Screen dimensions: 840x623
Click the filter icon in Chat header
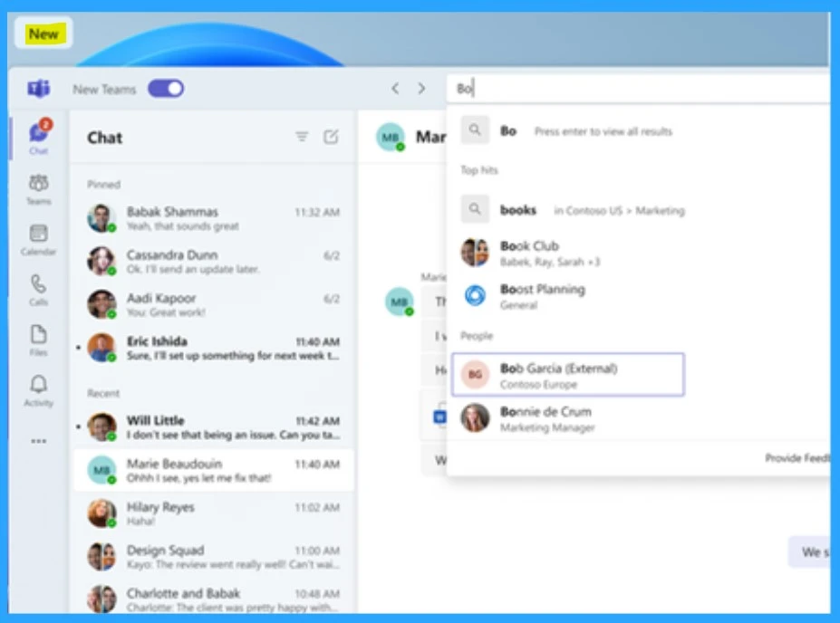click(x=302, y=137)
